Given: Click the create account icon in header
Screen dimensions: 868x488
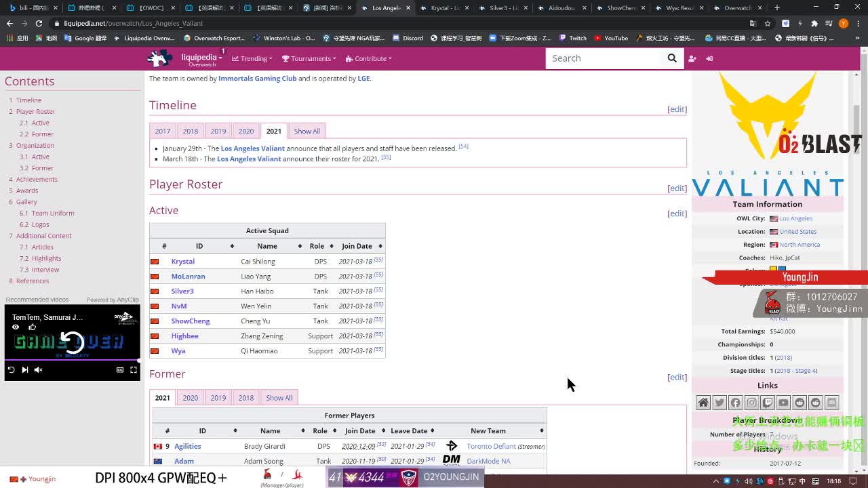Looking at the screenshot, I should click(692, 58).
